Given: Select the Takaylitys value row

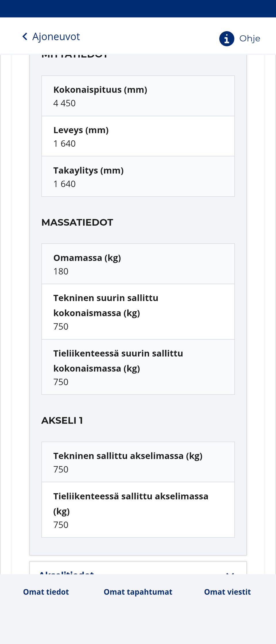Looking at the screenshot, I should (138, 176).
